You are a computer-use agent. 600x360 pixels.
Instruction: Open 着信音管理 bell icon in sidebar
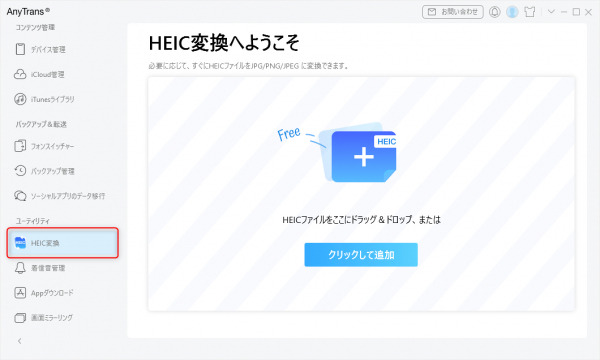20,268
